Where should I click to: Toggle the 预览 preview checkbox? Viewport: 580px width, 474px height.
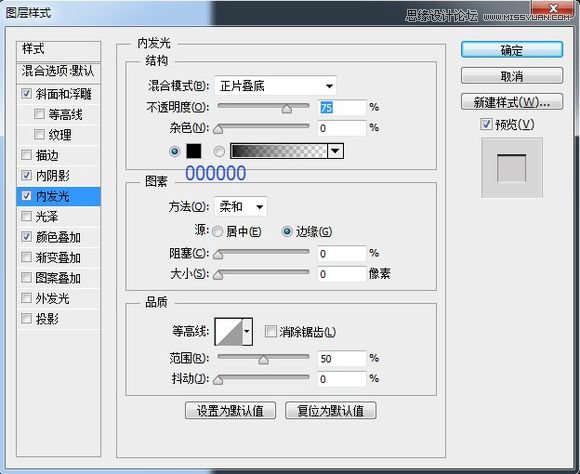[486, 124]
